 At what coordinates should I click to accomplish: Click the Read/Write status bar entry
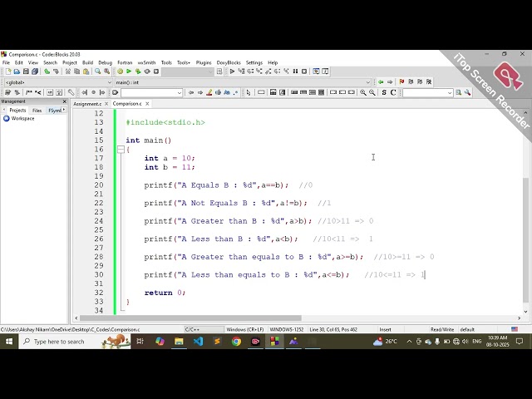coord(442,329)
